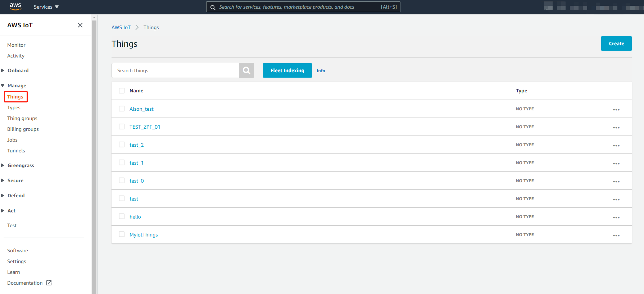Click the AWS logo
The image size is (644, 294).
pyautogui.click(x=15, y=7)
